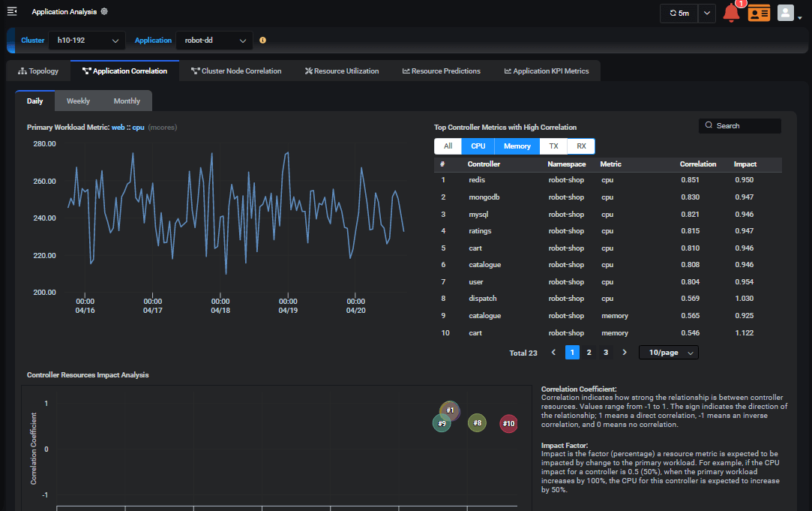Screen dimensions: 812x511
Task: Select the Weekly time range
Action: (x=78, y=101)
